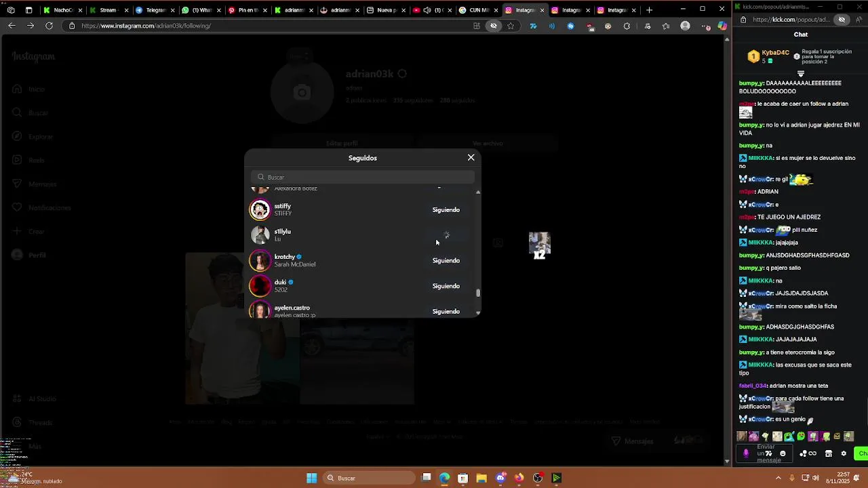This screenshot has height=488, width=868.
Task: Click the Kick channel points icon
Action: tap(808, 453)
